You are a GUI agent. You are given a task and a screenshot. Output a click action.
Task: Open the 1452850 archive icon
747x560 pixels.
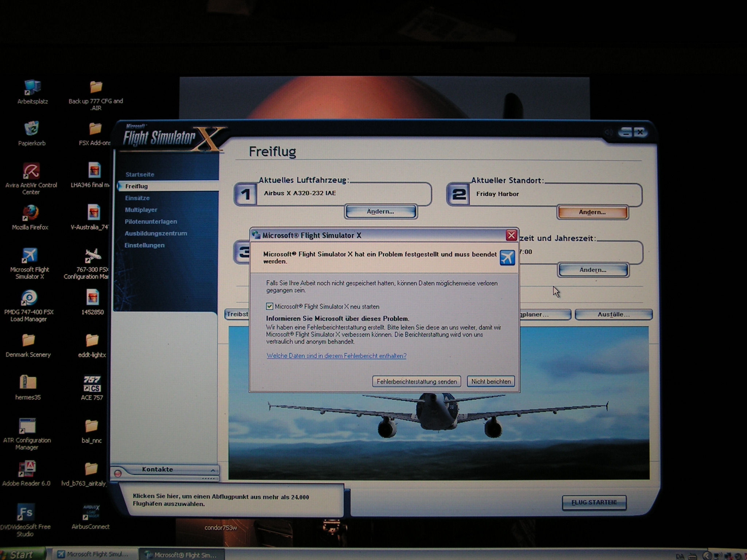93,297
